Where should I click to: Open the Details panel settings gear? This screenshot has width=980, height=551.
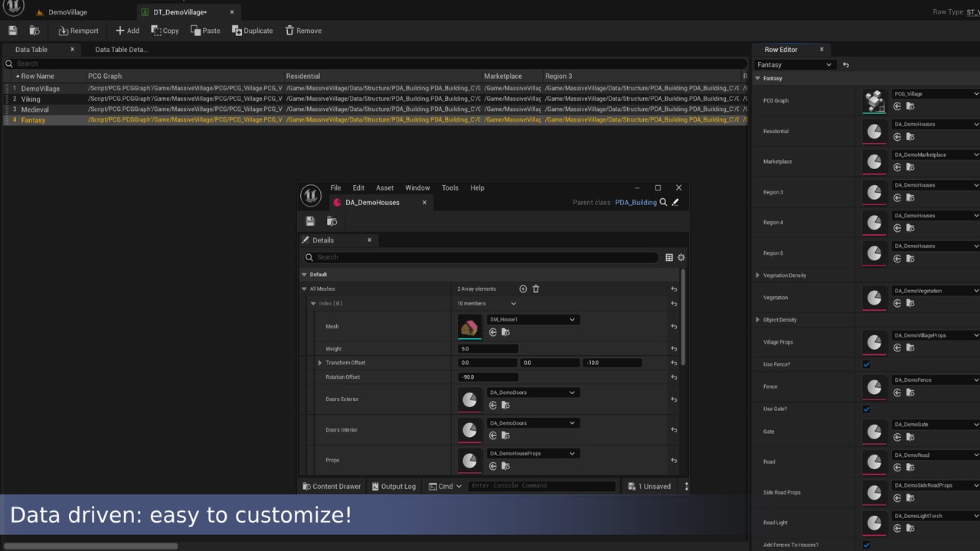[681, 257]
